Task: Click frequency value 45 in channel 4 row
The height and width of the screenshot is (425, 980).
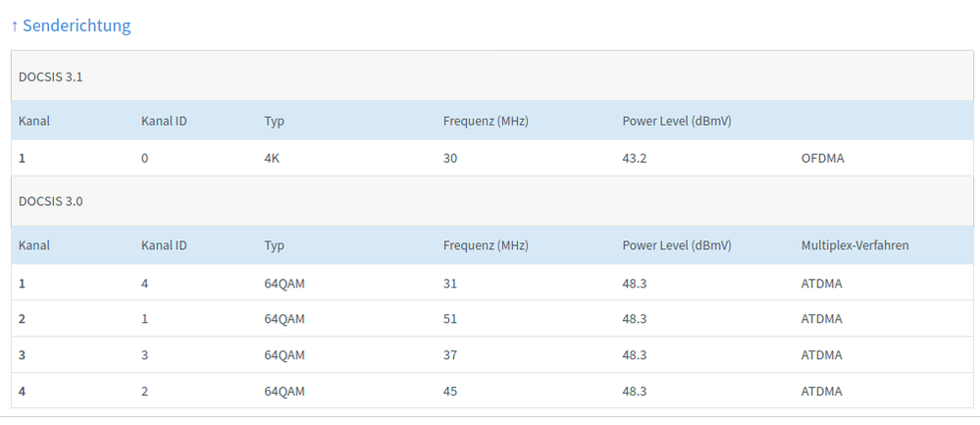Action: 450,391
